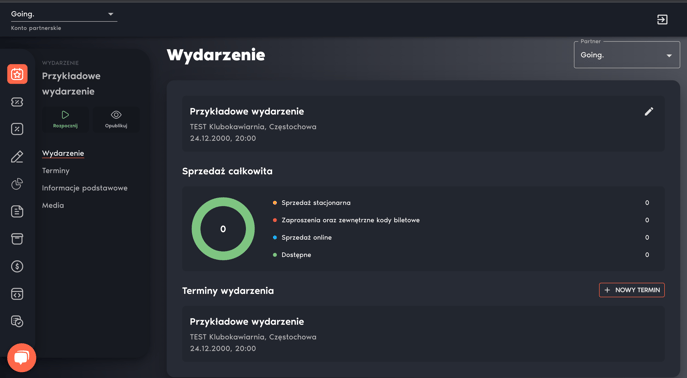Open the pie chart reports icon in the sidebar
The image size is (687, 378).
pyautogui.click(x=17, y=184)
